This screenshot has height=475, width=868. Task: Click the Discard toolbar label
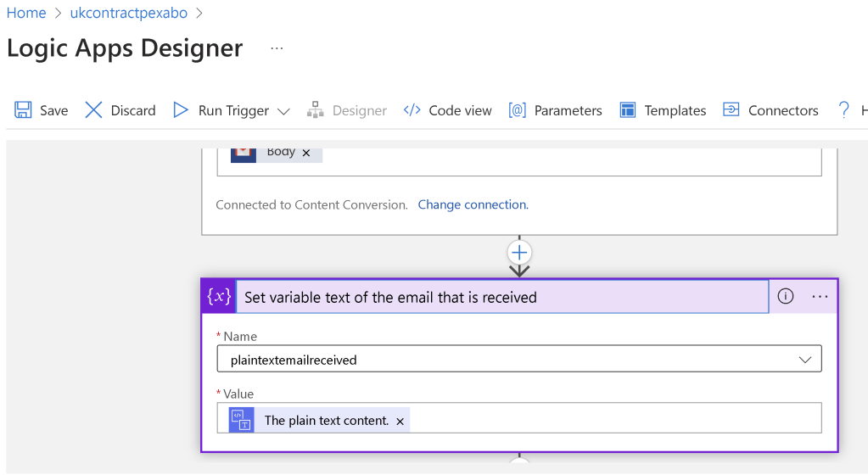click(133, 111)
